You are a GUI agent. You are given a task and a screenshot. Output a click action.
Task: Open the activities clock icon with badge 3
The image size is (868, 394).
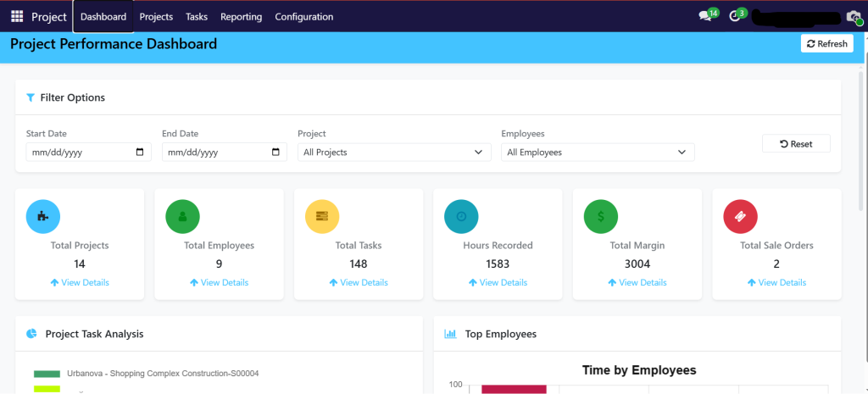pos(735,16)
